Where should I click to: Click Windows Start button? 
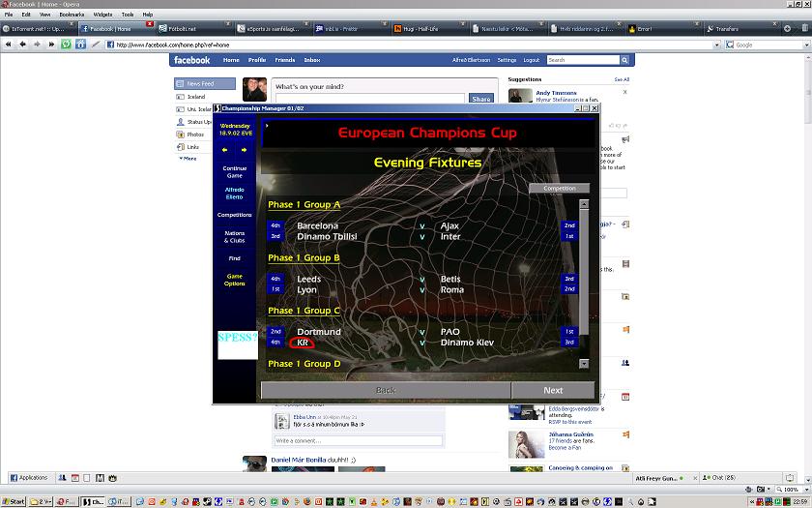(14, 502)
